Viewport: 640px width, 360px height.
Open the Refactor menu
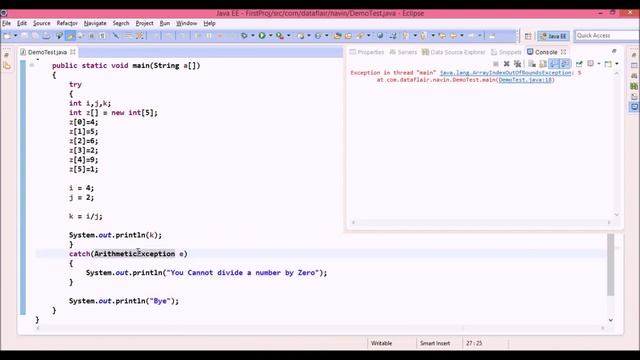point(67,23)
